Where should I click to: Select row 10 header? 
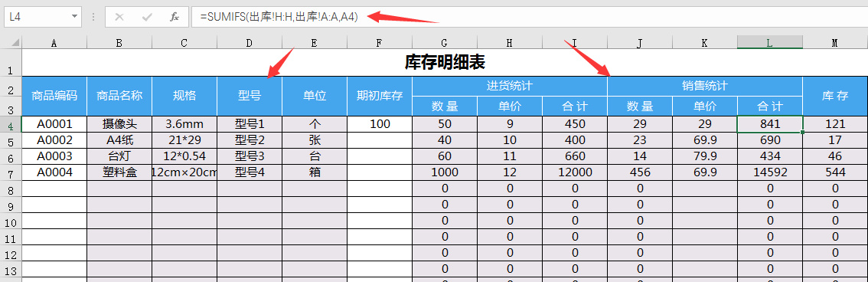click(x=11, y=221)
